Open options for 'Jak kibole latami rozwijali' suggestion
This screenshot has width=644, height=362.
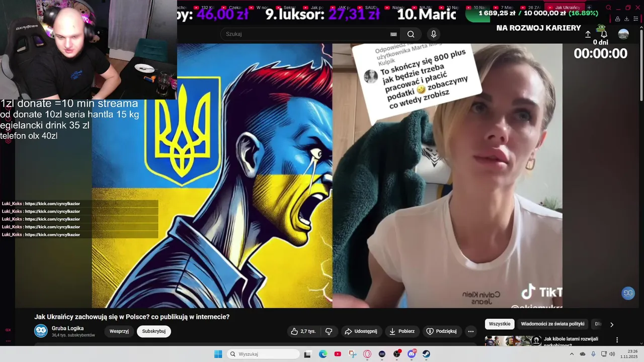click(617, 340)
